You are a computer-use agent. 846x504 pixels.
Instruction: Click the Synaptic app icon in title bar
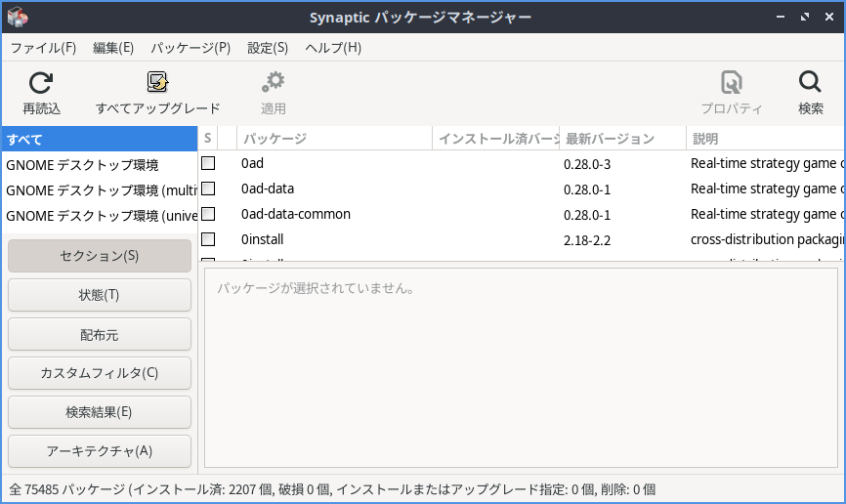pyautogui.click(x=17, y=17)
